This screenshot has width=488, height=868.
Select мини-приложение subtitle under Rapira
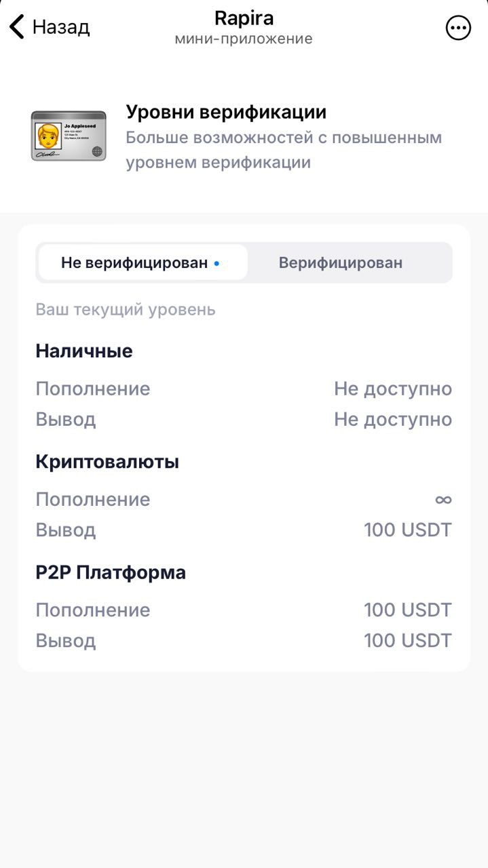click(244, 39)
